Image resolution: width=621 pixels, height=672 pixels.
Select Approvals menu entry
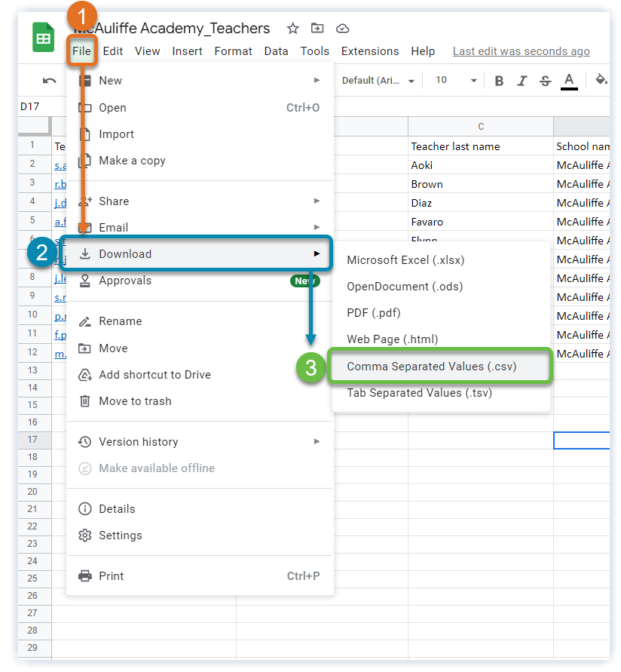tap(200, 281)
